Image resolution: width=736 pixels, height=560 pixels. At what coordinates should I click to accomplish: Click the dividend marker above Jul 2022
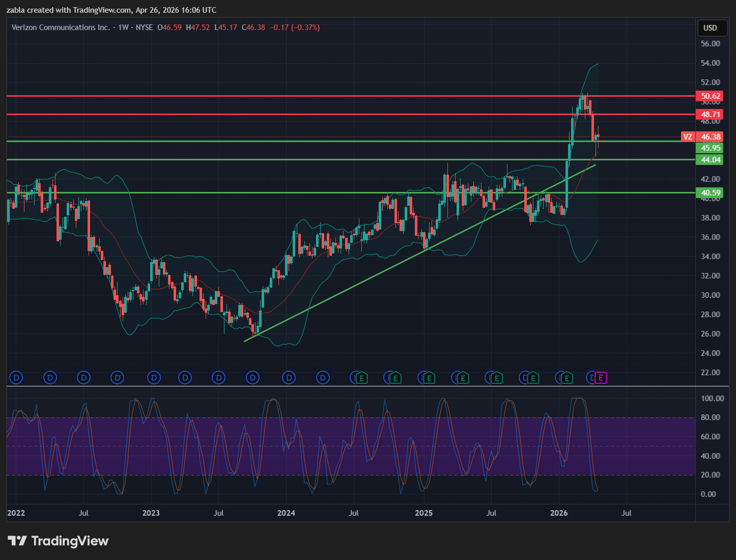point(83,378)
